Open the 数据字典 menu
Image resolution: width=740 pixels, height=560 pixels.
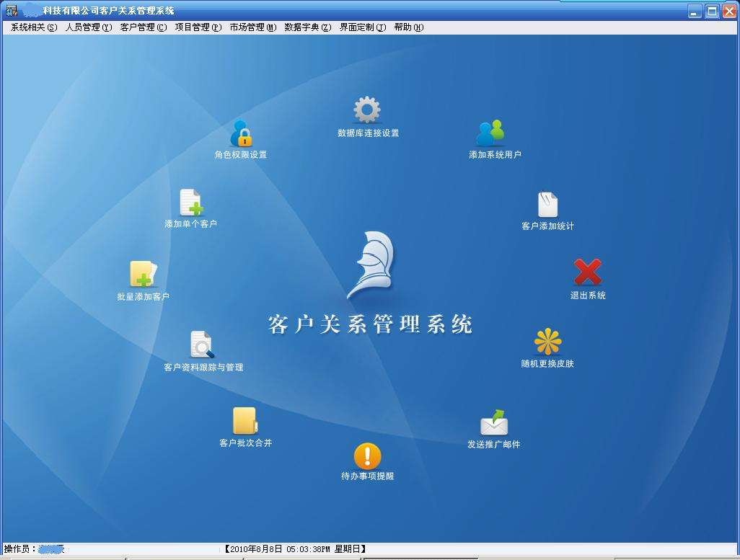tap(306, 27)
